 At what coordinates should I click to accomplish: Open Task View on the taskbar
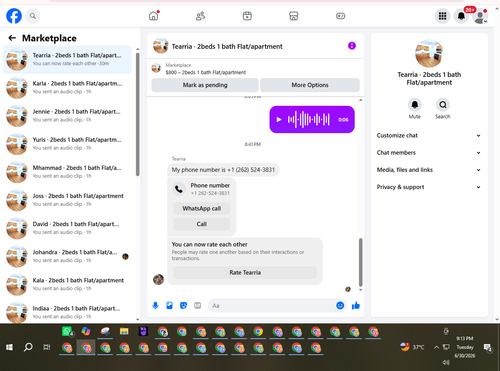tap(47, 347)
